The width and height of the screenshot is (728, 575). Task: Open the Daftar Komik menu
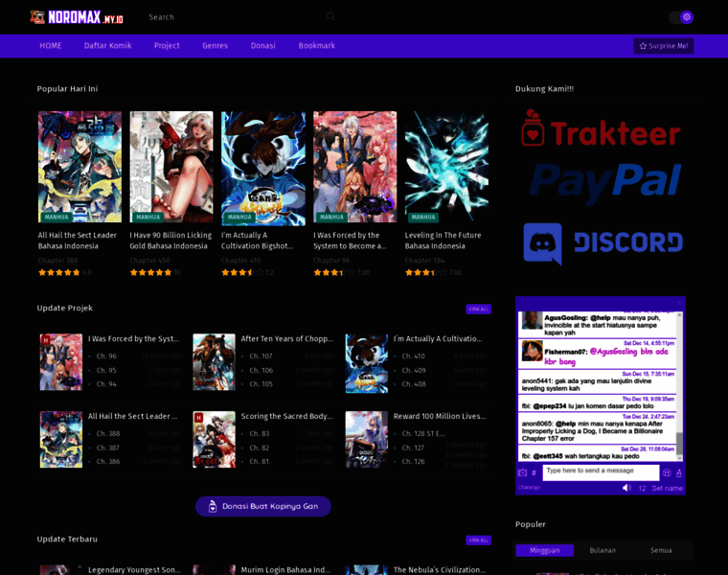point(107,45)
